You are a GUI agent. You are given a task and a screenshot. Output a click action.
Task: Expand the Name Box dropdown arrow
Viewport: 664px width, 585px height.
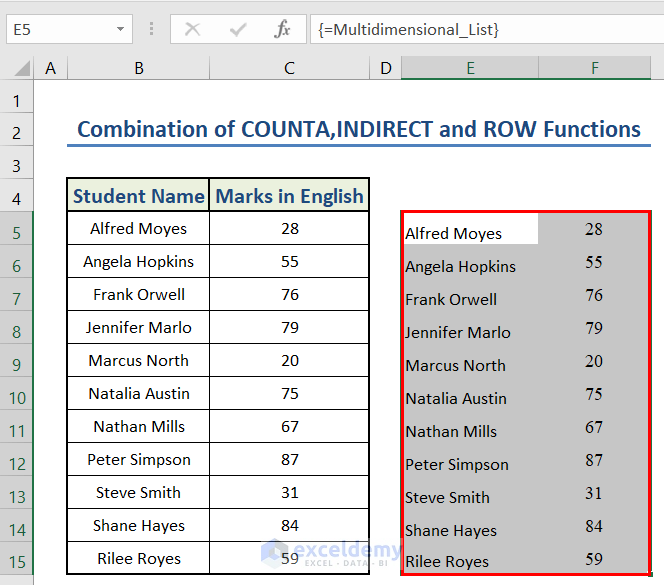coord(119,29)
